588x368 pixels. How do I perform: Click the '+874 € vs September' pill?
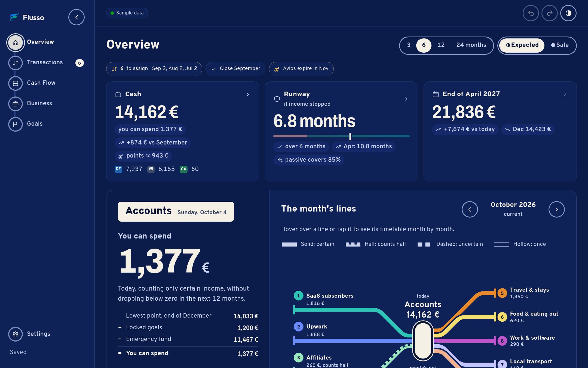coord(152,143)
